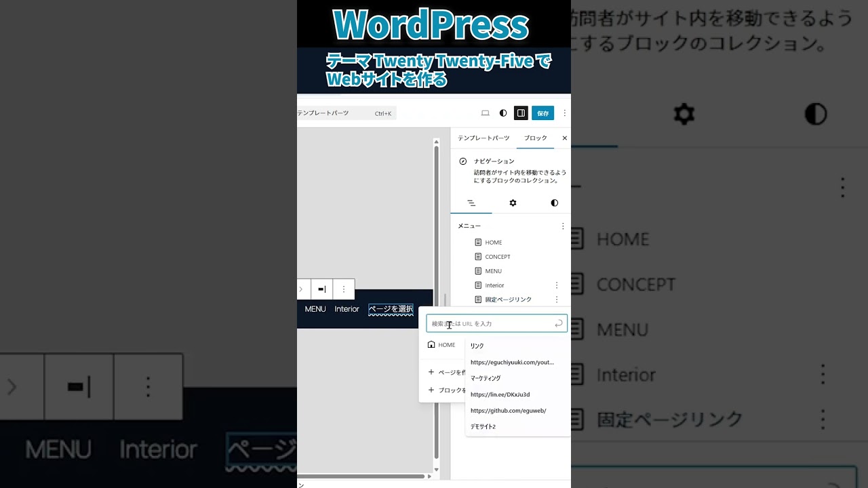Click the page icon beside MENU in sidebar

(x=478, y=271)
